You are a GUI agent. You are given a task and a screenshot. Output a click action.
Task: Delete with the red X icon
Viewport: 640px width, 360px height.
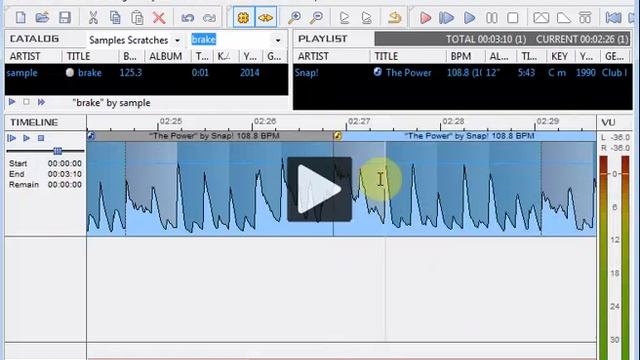pyautogui.click(x=159, y=18)
